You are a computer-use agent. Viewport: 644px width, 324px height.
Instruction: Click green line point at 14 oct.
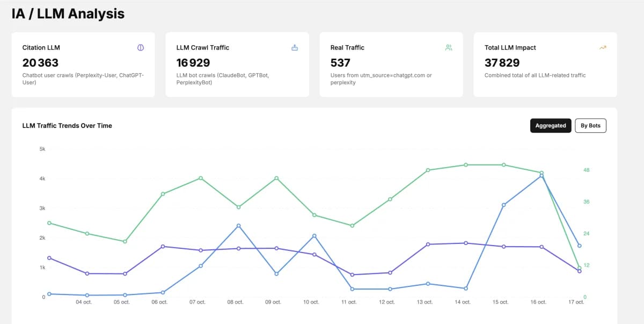pyautogui.click(x=466, y=165)
